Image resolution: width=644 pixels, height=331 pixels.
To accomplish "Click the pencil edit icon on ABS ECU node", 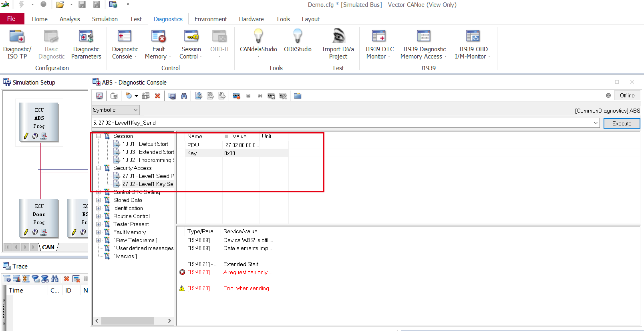I will coord(26,136).
